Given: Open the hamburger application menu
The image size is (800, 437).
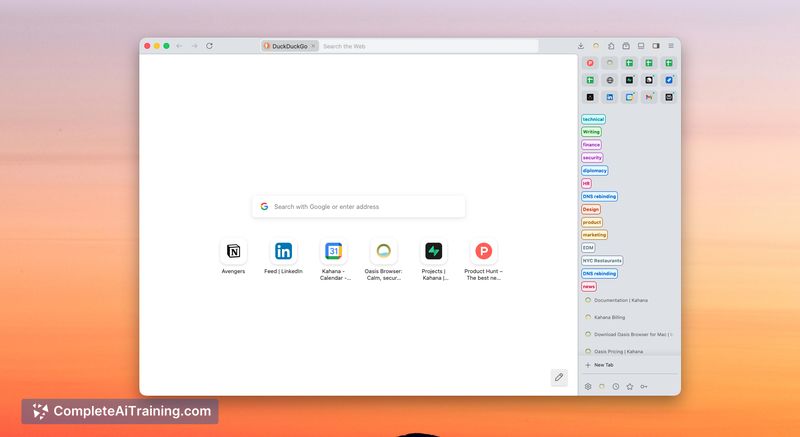Looking at the screenshot, I should pos(671,46).
